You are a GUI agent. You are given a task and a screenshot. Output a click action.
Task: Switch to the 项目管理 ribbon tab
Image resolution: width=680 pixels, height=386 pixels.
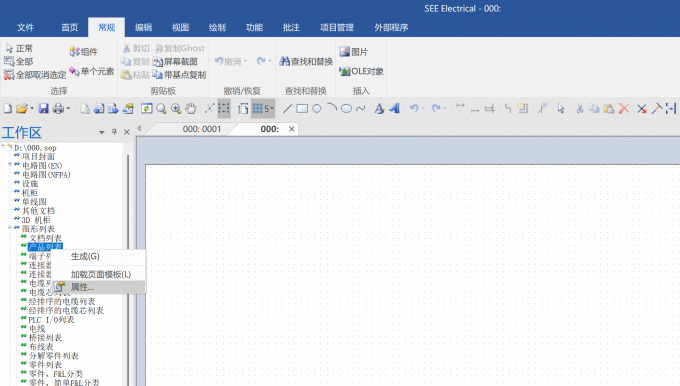[x=337, y=27]
